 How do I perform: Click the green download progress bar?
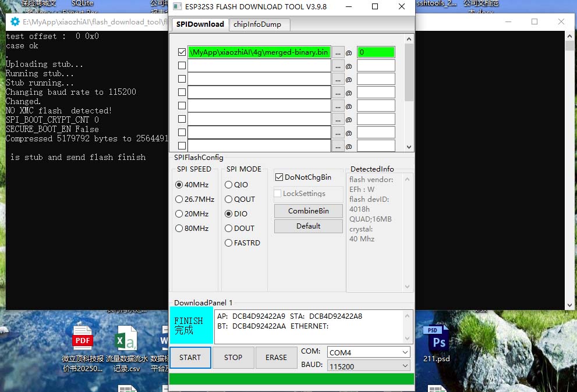pos(291,379)
